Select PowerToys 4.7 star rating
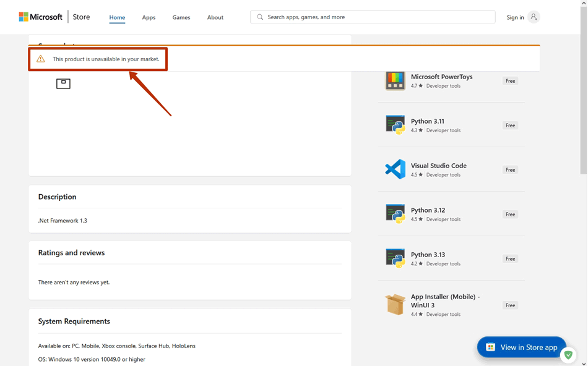 (x=417, y=86)
